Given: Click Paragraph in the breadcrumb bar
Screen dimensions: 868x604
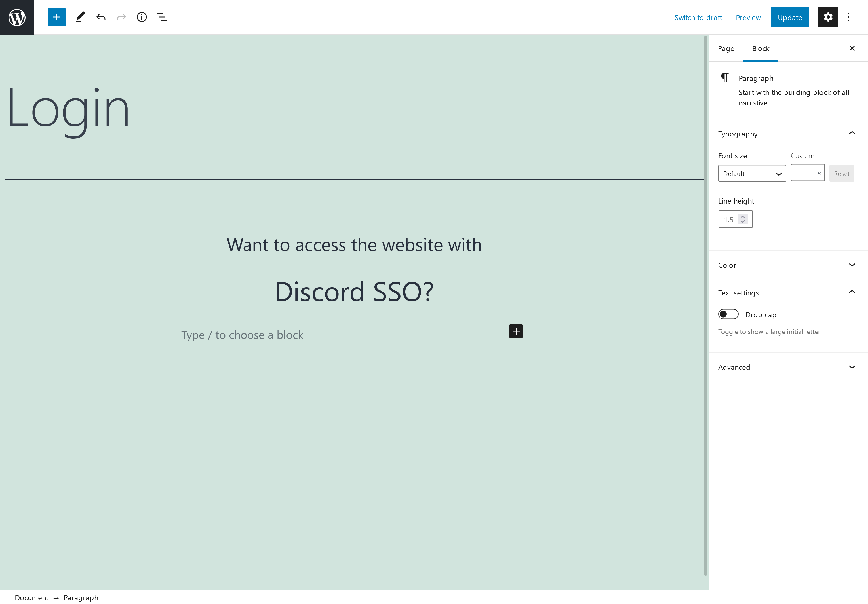Looking at the screenshot, I should coord(81,597).
